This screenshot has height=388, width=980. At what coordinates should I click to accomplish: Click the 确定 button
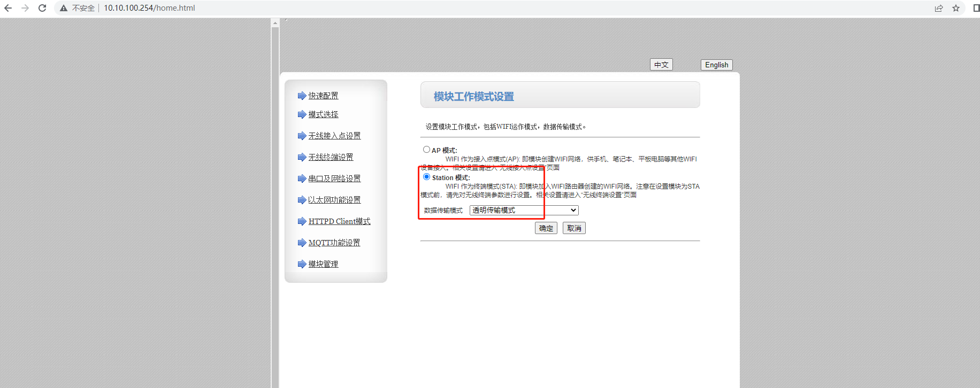tap(546, 228)
